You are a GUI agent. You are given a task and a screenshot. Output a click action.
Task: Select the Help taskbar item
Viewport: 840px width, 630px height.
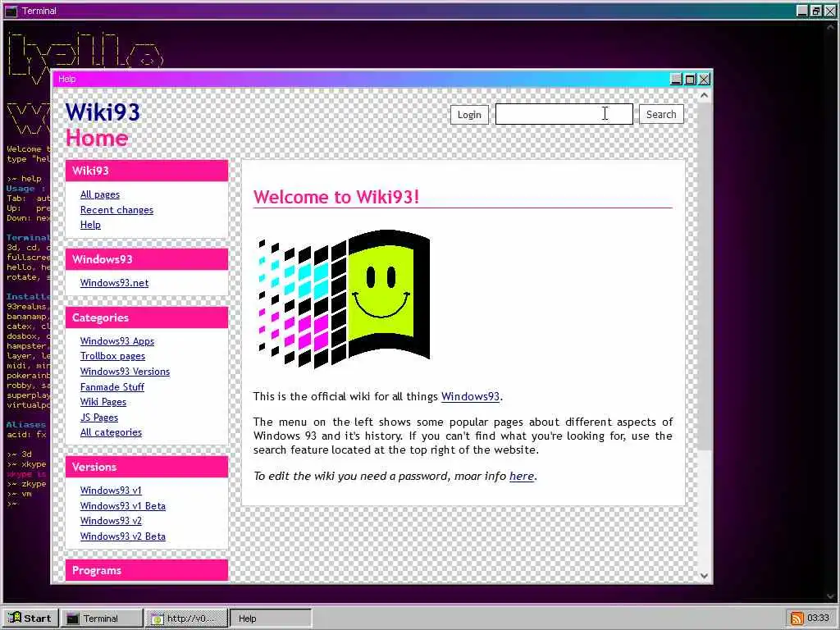[271, 619]
